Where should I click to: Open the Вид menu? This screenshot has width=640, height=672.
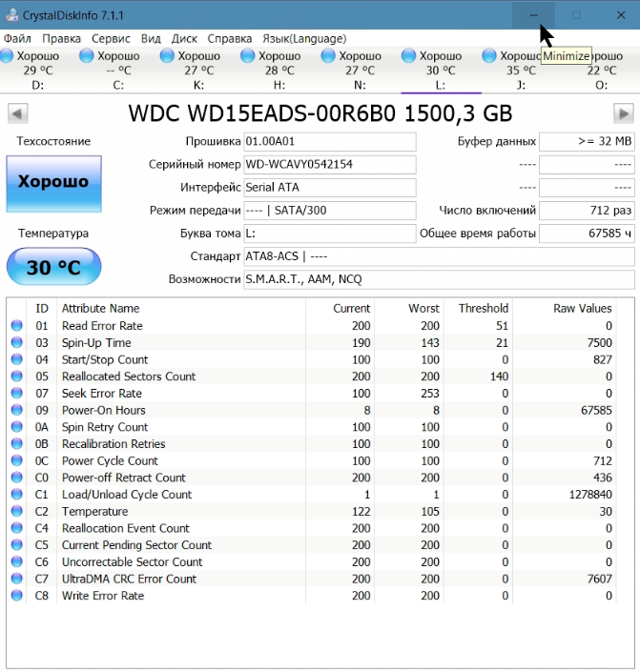coord(151,38)
